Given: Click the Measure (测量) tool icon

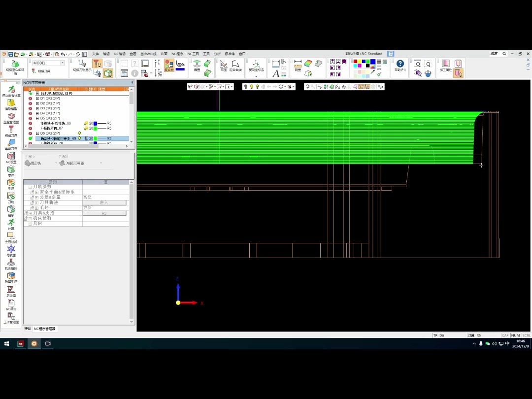Looking at the screenshot, I should coord(298,64).
